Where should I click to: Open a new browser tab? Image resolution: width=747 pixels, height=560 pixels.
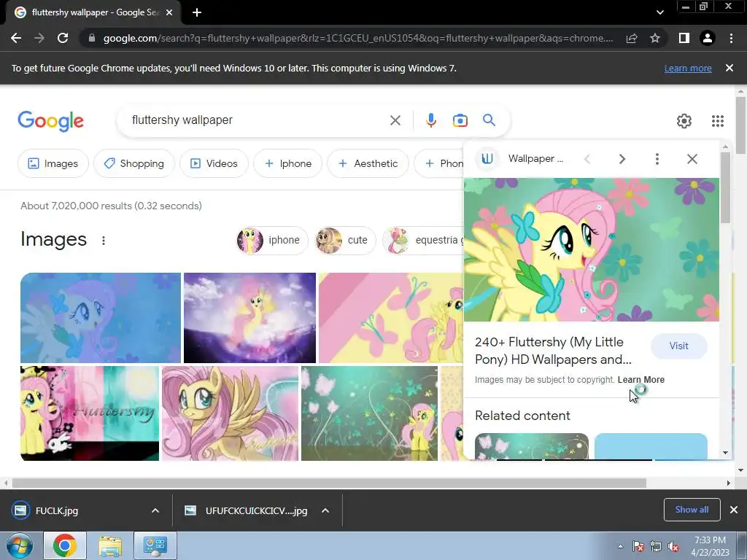tap(197, 12)
